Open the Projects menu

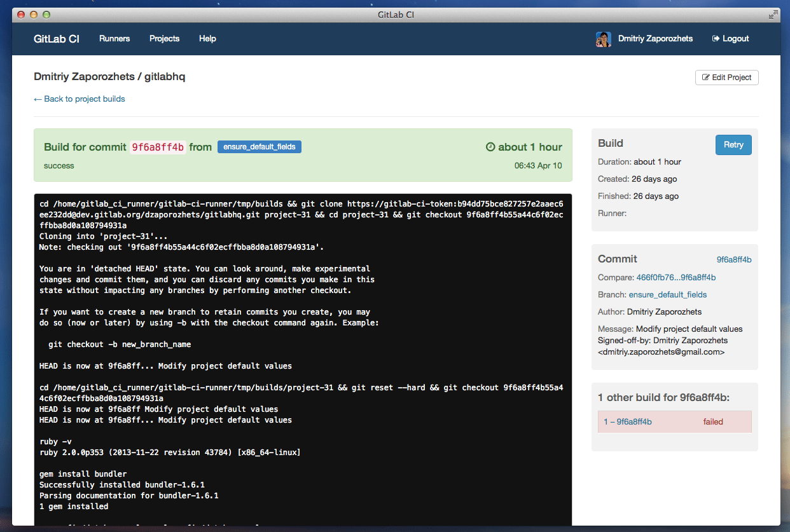pos(165,39)
